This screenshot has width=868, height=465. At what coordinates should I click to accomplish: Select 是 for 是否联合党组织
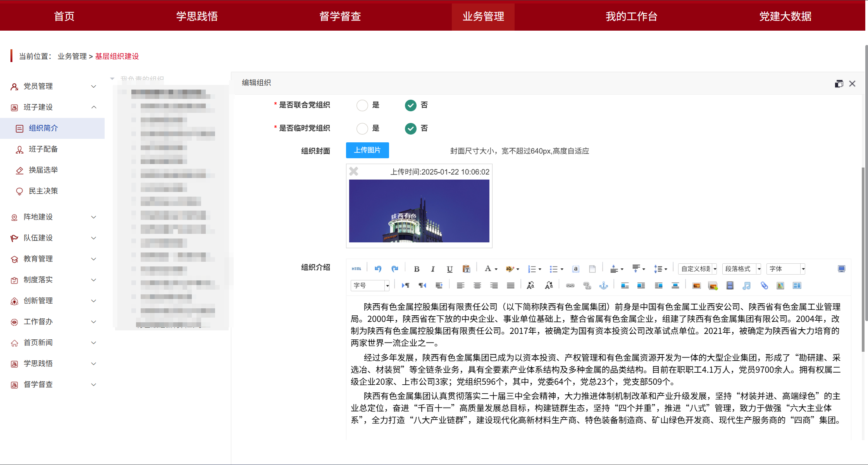pos(362,105)
